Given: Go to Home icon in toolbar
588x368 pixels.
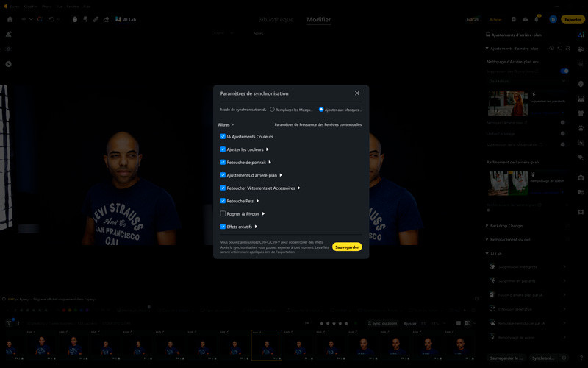Looking at the screenshot, I should point(10,19).
